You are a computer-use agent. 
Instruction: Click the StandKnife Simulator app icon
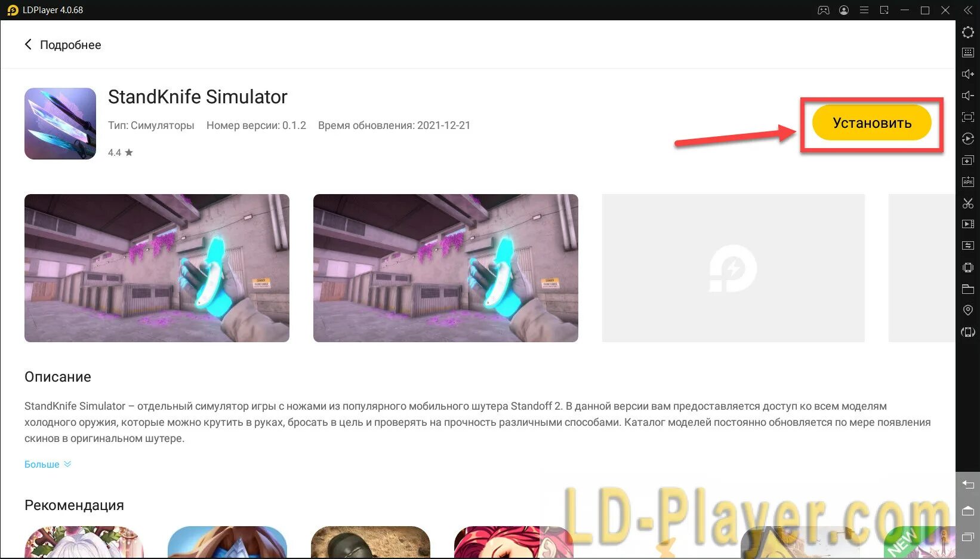pyautogui.click(x=60, y=124)
